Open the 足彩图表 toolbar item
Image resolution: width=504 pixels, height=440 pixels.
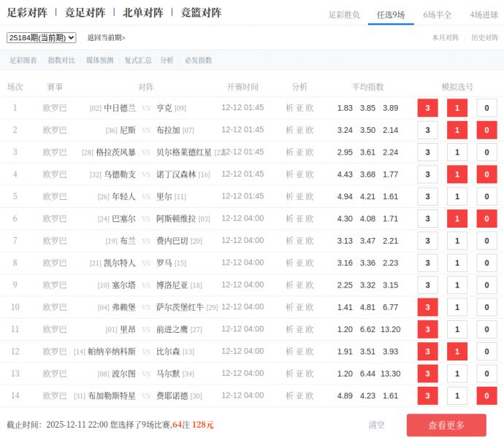tap(23, 61)
